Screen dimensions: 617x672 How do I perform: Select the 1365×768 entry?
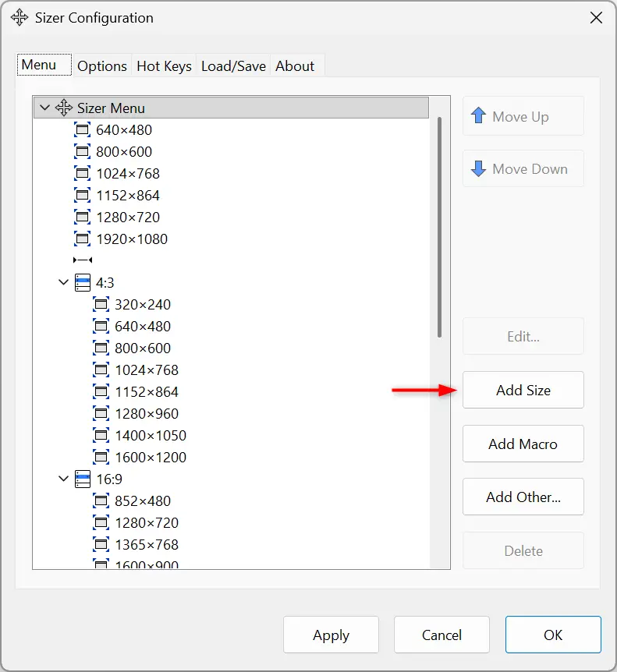coord(147,545)
